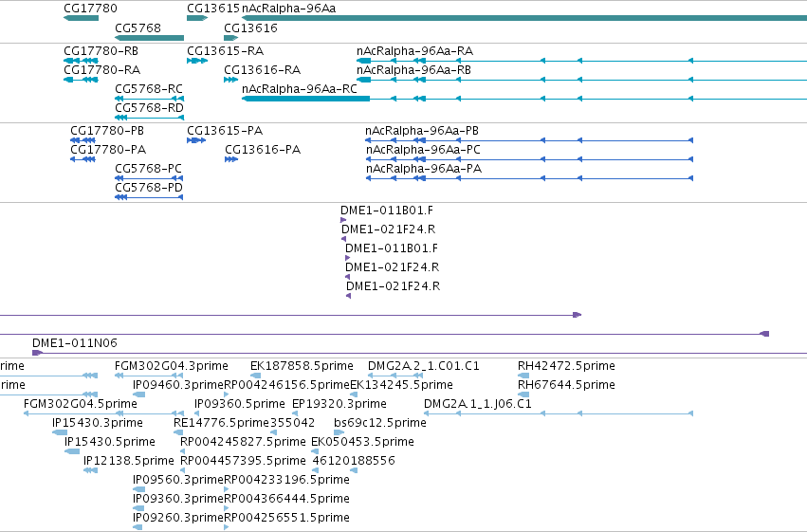Viewport: 807px width, 532px height.
Task: Click EST RP004457395.5prime
Action: [x=243, y=461]
